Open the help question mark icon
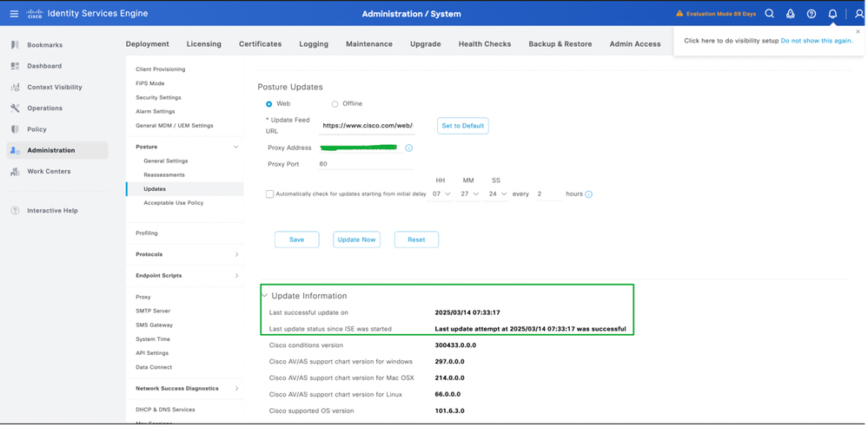This screenshot has height=427, width=868. 812,14
